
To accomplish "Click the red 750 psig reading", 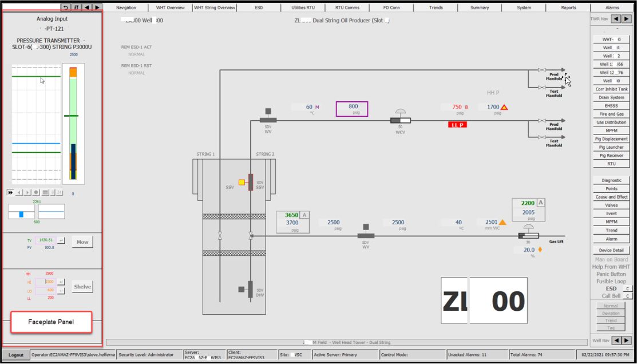I will [x=457, y=107].
